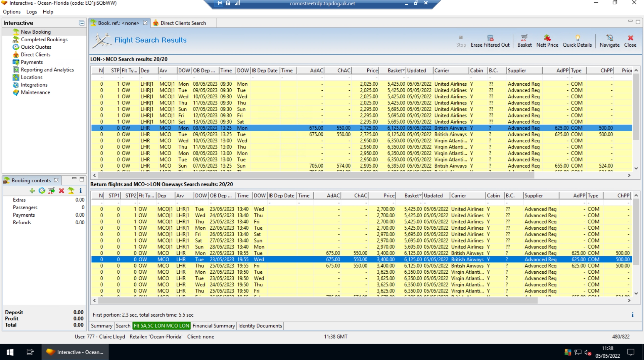Viewport: 644px width, 360px height.
Task: Collapse the Interactive navigation panel
Action: tap(82, 23)
